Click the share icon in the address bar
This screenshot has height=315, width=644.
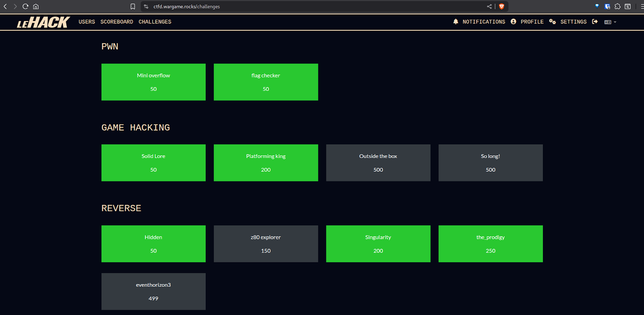(x=489, y=6)
